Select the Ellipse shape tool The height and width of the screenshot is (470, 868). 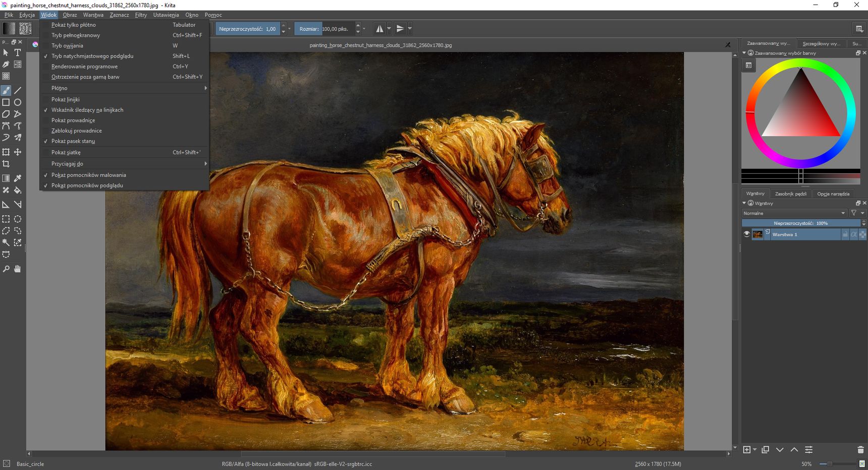tap(18, 102)
